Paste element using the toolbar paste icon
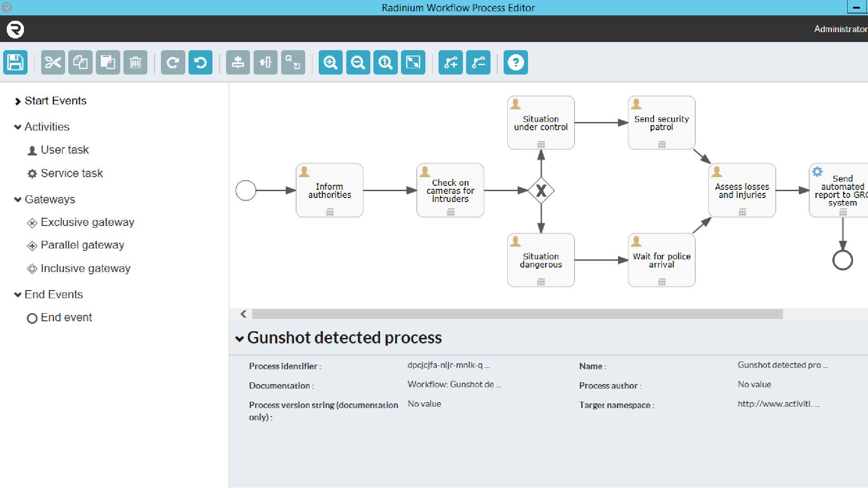This screenshot has width=868, height=488. point(108,62)
